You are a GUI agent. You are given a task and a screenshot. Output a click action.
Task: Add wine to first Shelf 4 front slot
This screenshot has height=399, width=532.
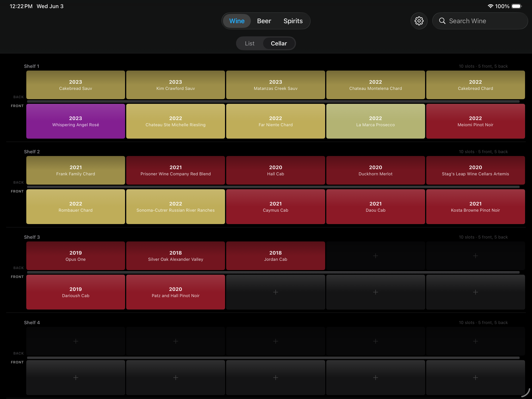click(x=76, y=378)
